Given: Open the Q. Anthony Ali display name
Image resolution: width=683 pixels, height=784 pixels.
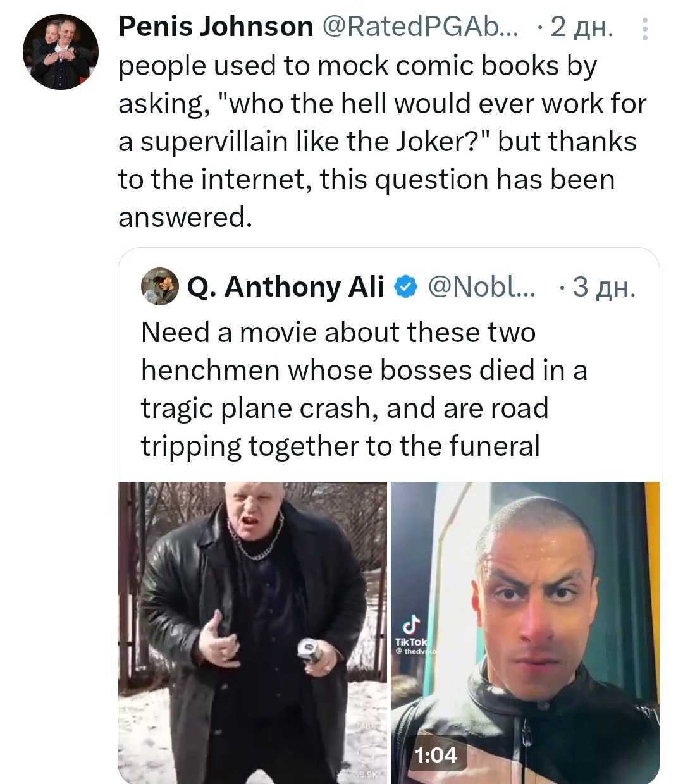Looking at the screenshot, I should click(286, 287).
